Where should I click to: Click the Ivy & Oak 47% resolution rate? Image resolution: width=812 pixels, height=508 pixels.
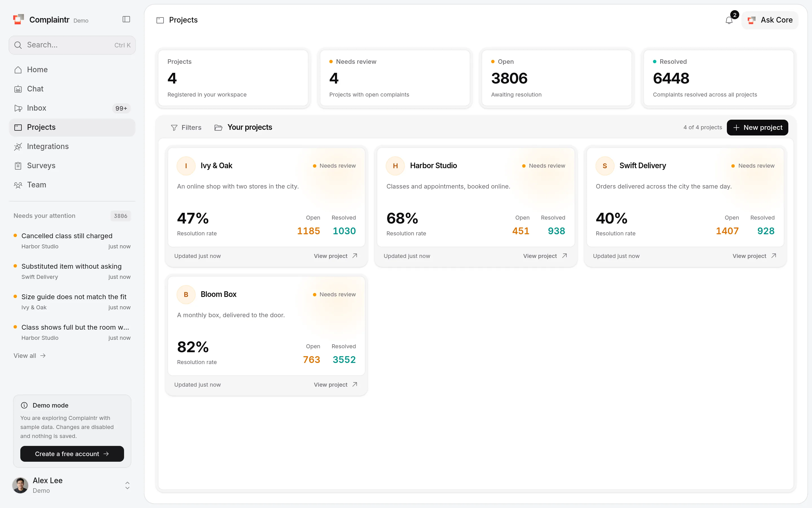point(193,218)
